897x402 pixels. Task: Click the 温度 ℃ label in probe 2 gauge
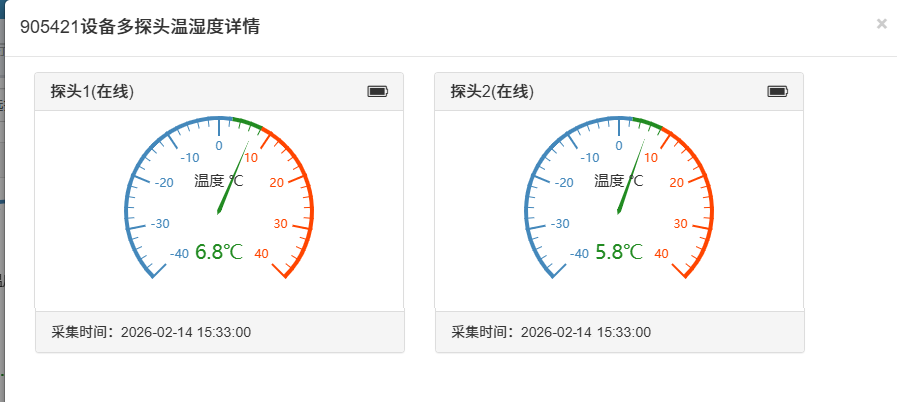618,181
